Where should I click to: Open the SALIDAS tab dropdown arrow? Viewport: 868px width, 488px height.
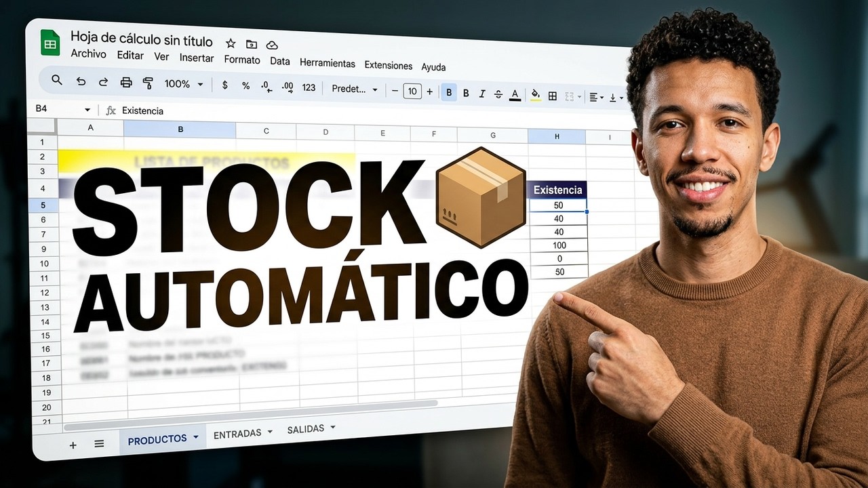[332, 427]
